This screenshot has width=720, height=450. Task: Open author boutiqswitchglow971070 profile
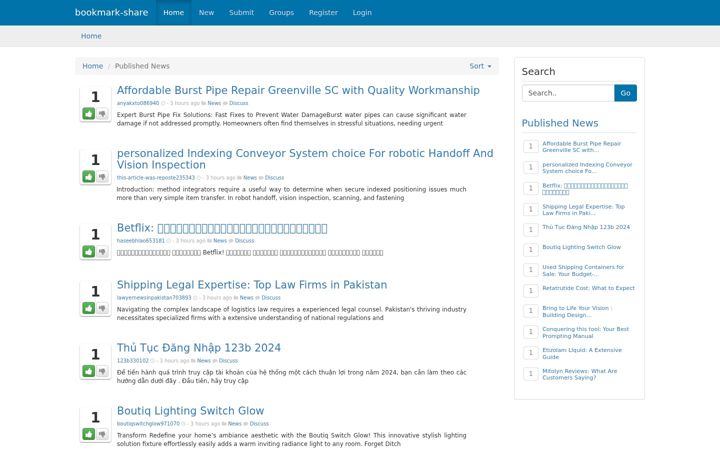148,423
